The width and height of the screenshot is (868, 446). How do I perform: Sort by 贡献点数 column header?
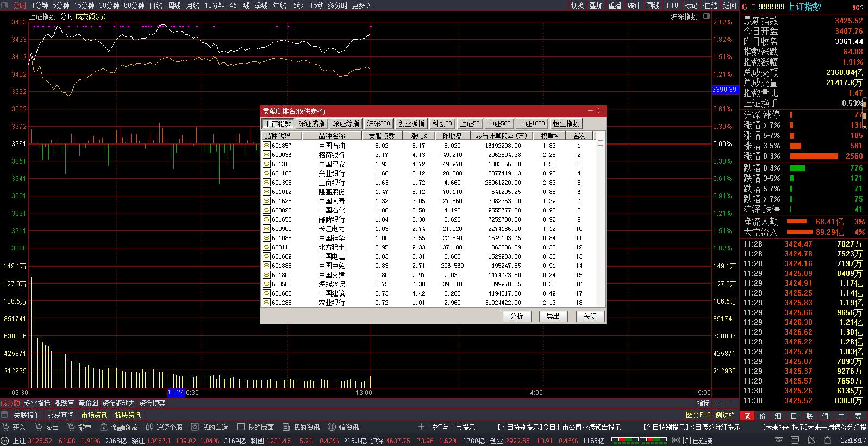point(382,136)
